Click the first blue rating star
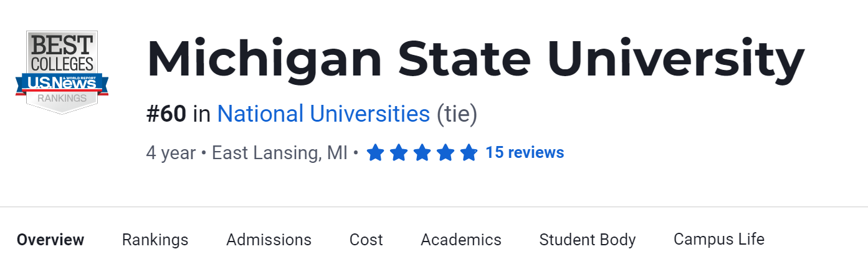 tap(375, 153)
